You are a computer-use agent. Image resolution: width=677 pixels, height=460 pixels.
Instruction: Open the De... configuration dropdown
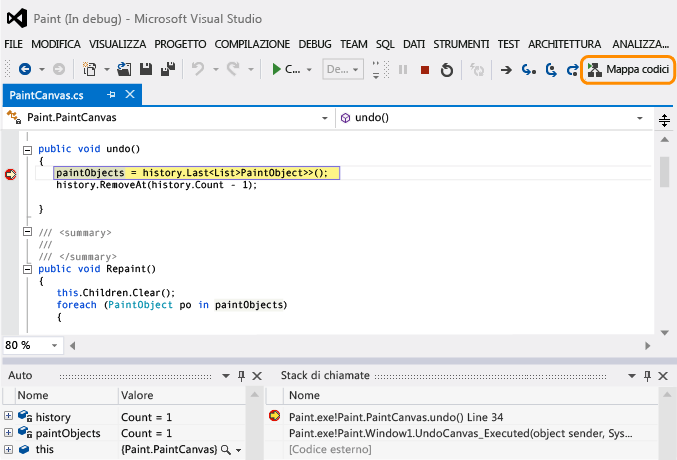pos(343,69)
